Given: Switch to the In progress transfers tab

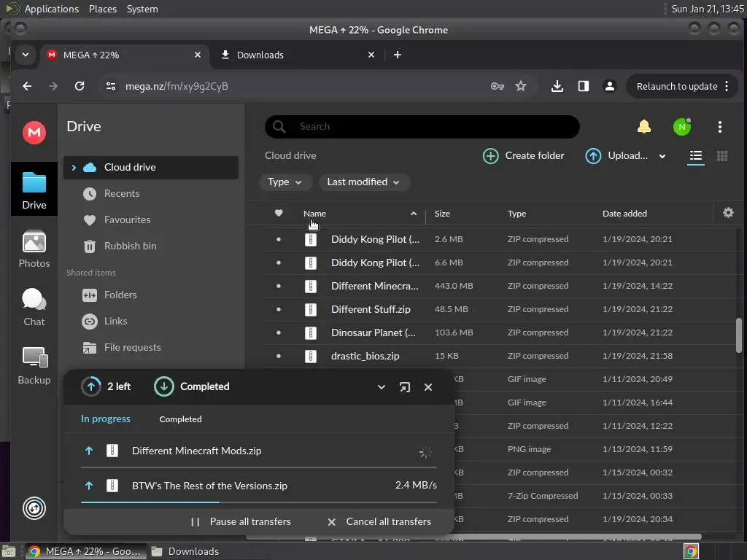Looking at the screenshot, I should pos(105,419).
